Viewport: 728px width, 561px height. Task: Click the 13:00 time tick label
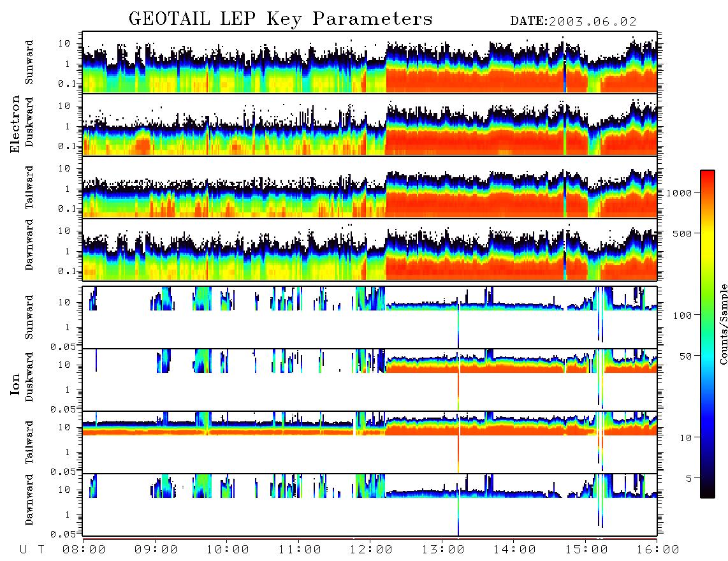[443, 550]
